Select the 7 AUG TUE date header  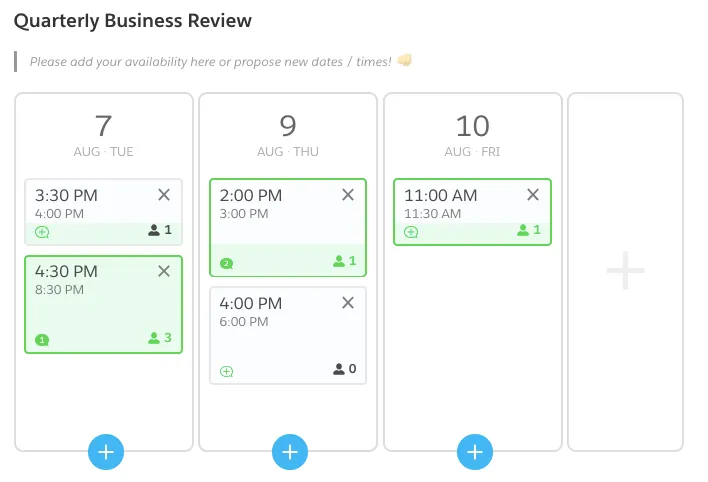[103, 135]
